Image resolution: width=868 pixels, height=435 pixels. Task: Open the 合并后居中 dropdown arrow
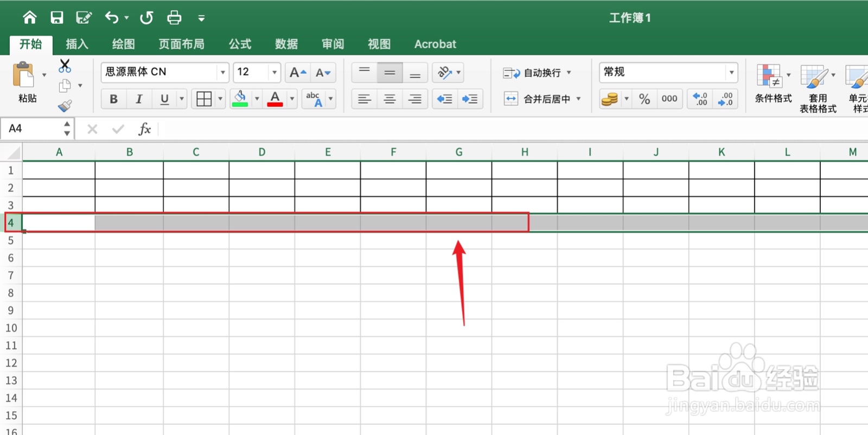(578, 99)
